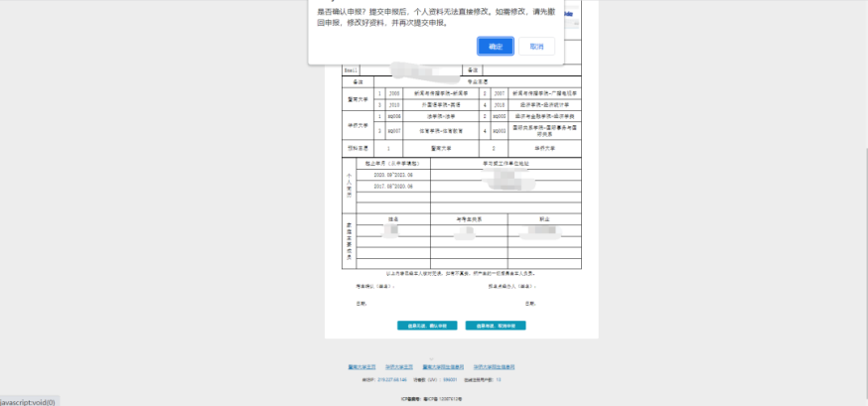Viewport: 868px width, 406px height.
Task: Select the 经济学院-经济统计学 major cell
Action: coord(544,104)
